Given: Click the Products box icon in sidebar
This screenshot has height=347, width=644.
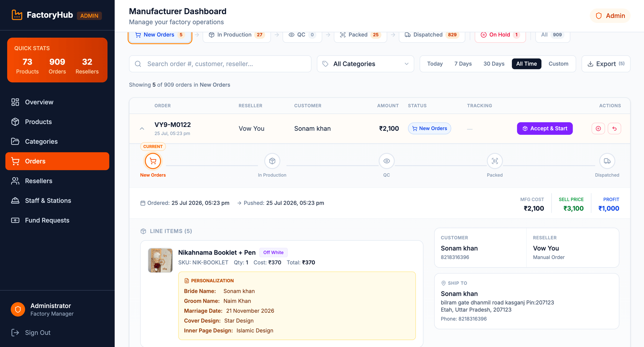Looking at the screenshot, I should pos(15,122).
